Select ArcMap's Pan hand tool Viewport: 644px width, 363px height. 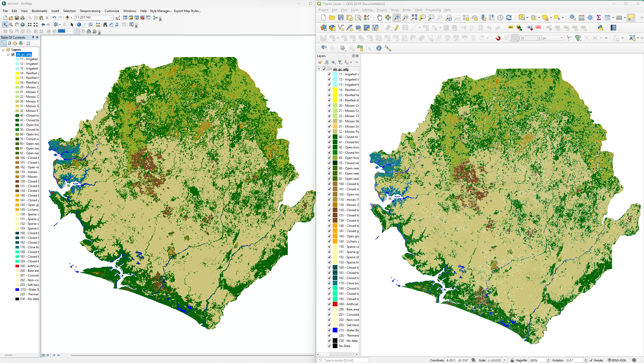pyautogui.click(x=17, y=24)
